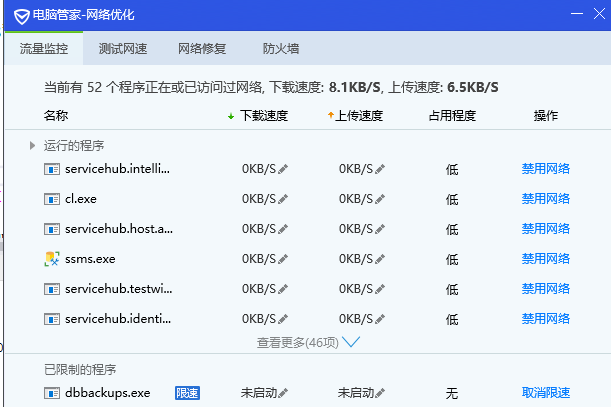Switch to the 网络修复 tab
This screenshot has height=407, width=611.
pos(202,49)
